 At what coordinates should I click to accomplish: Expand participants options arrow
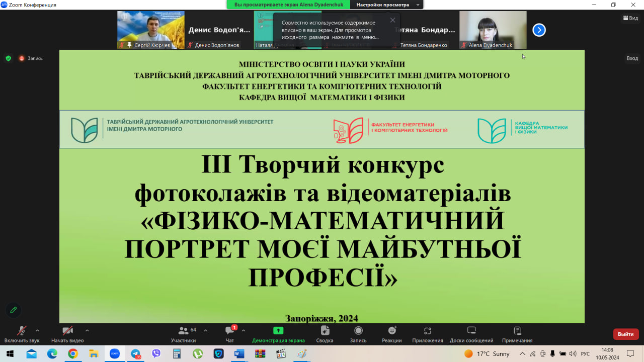click(x=205, y=330)
